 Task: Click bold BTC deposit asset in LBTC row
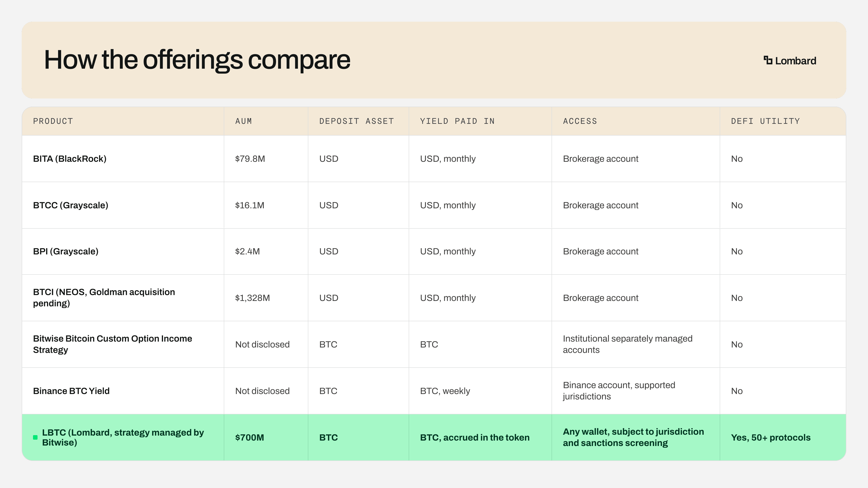click(328, 437)
